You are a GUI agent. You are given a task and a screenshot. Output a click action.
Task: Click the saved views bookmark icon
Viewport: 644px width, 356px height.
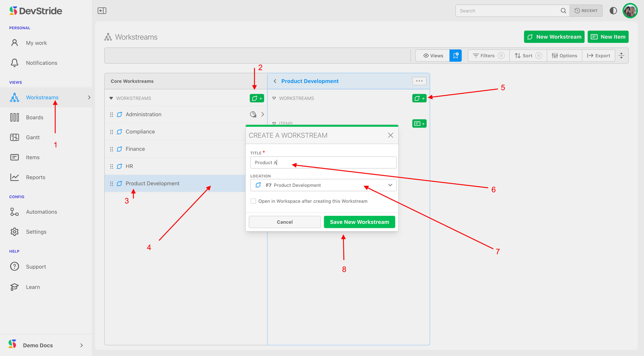pos(455,55)
